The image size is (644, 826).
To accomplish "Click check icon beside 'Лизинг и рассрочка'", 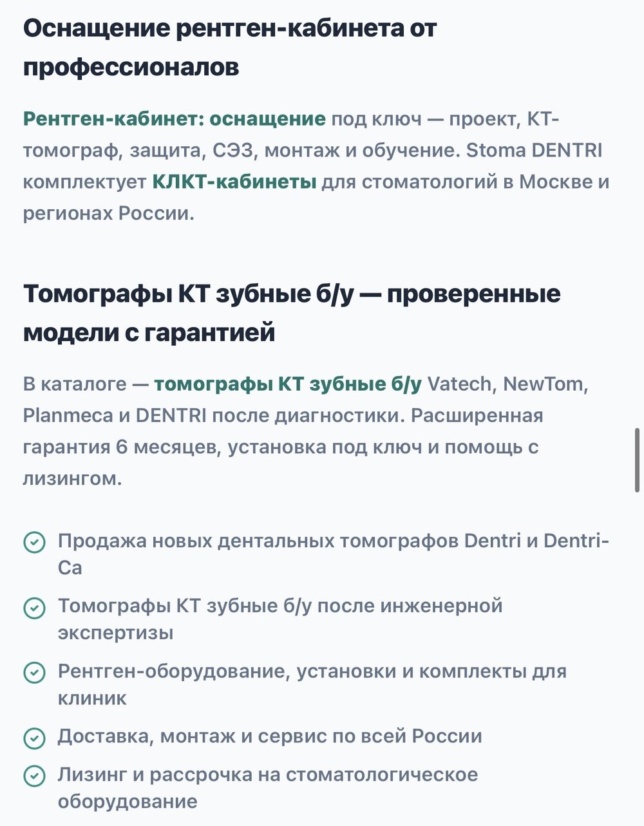I will (x=34, y=776).
